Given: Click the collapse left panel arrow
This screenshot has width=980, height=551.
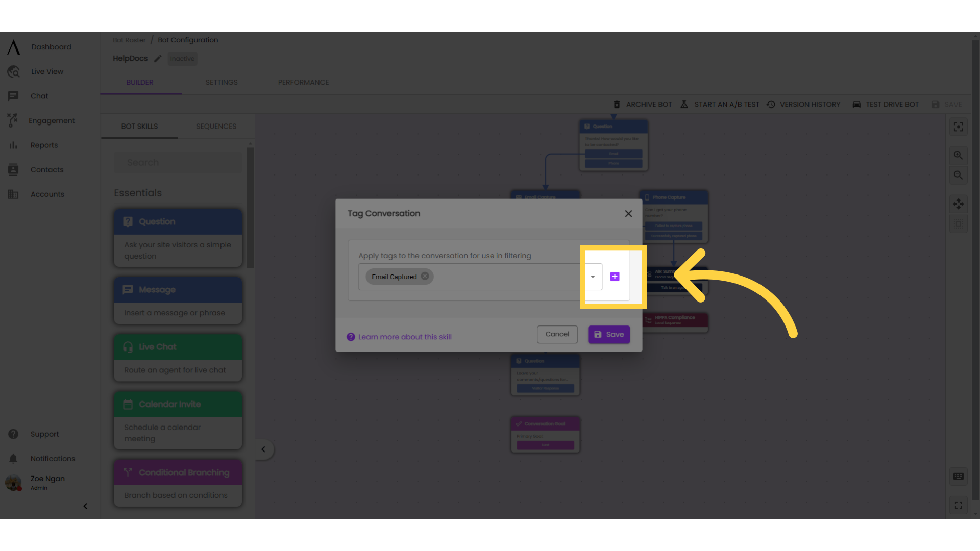Looking at the screenshot, I should point(85,506).
